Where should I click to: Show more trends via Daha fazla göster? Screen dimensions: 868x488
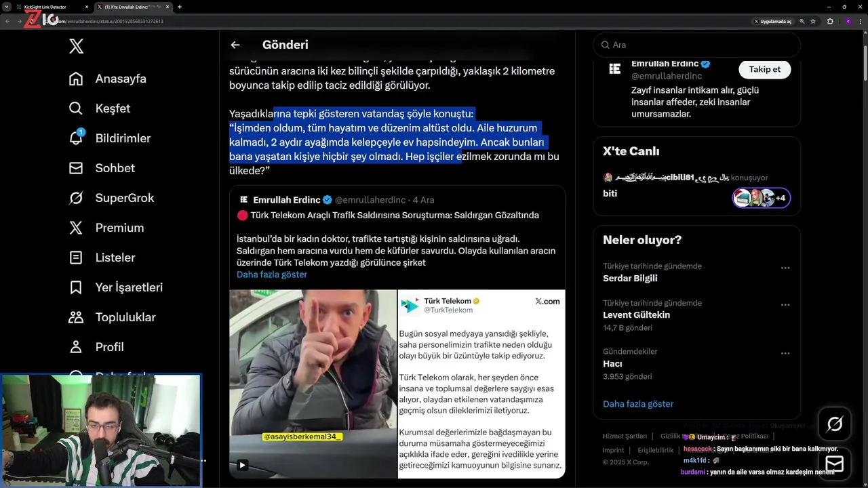(x=638, y=404)
